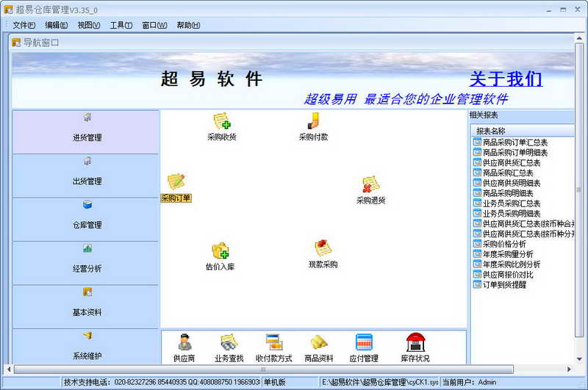
Task: Open the 业务查找 business search icon
Action: point(229,343)
